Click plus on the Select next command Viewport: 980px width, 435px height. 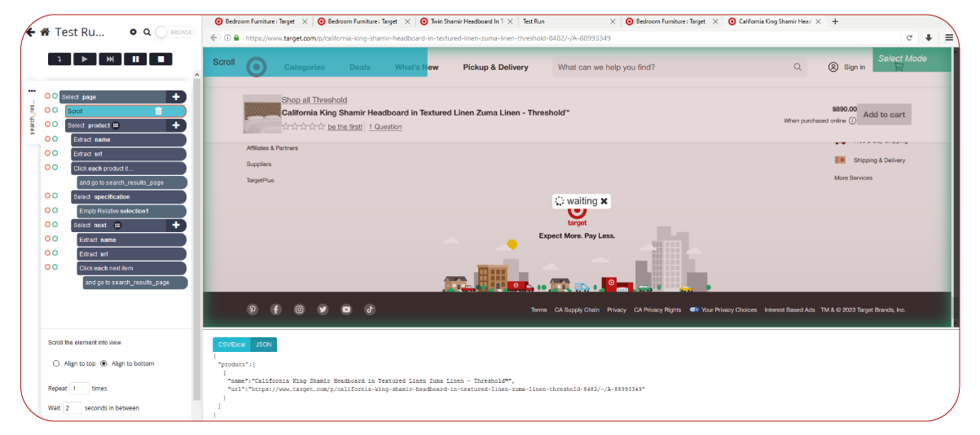click(176, 225)
